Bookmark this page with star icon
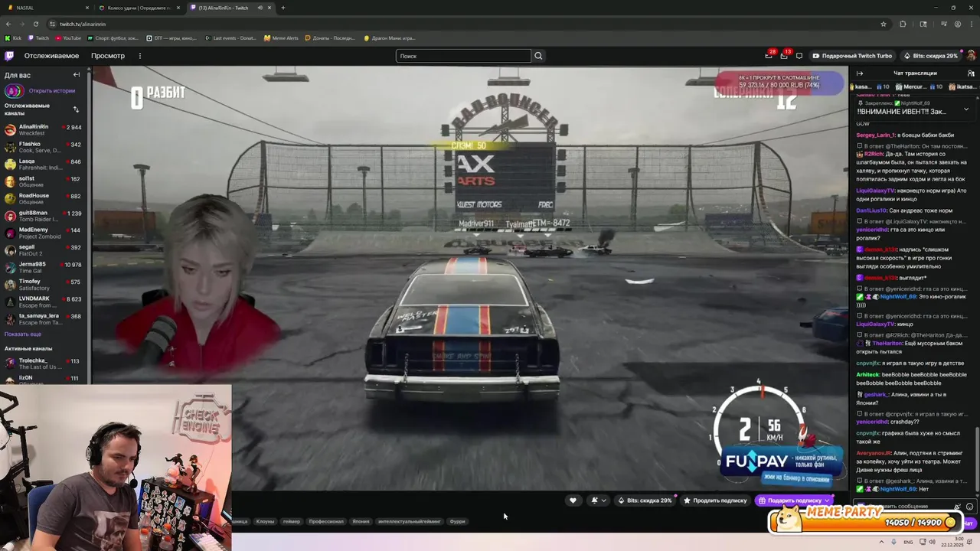The width and height of the screenshot is (980, 551). point(883,24)
